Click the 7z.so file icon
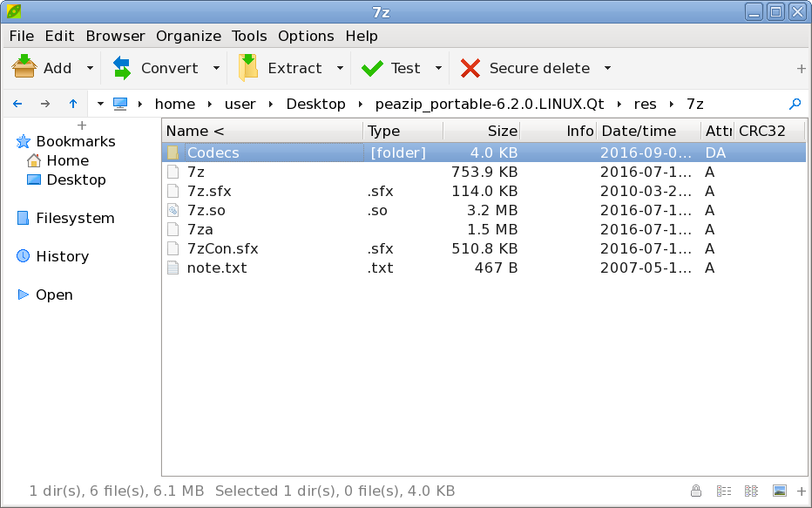812x508 pixels. [x=173, y=210]
